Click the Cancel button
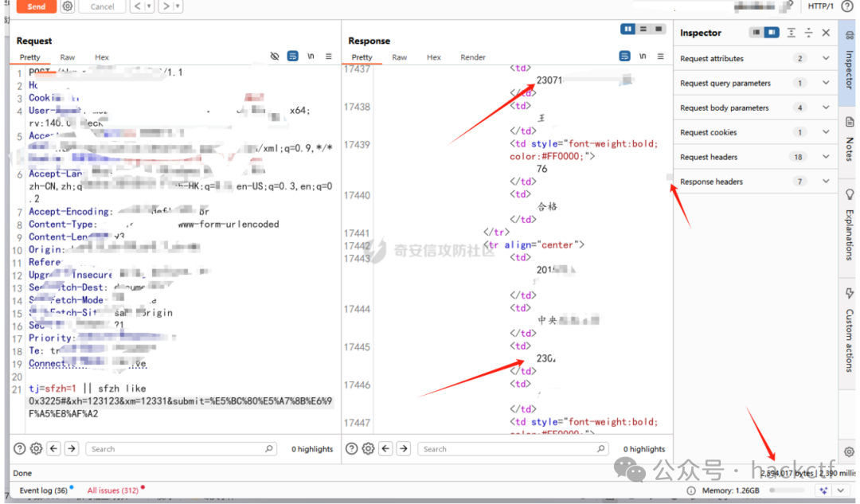 103,6
